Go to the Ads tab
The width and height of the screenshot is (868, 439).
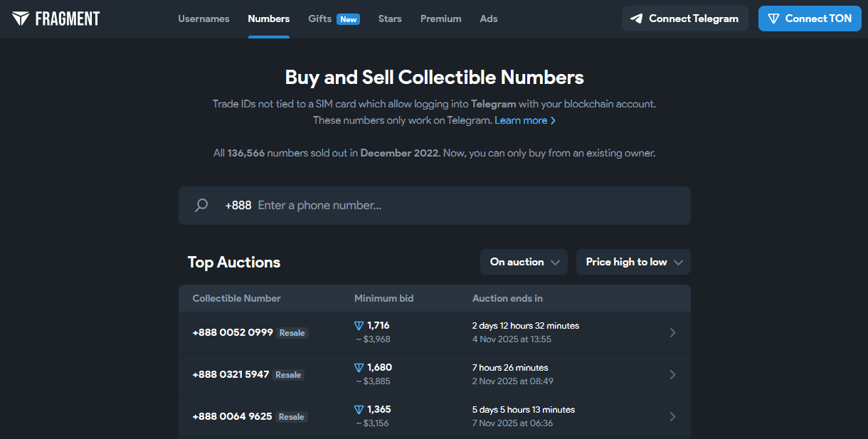pos(489,18)
